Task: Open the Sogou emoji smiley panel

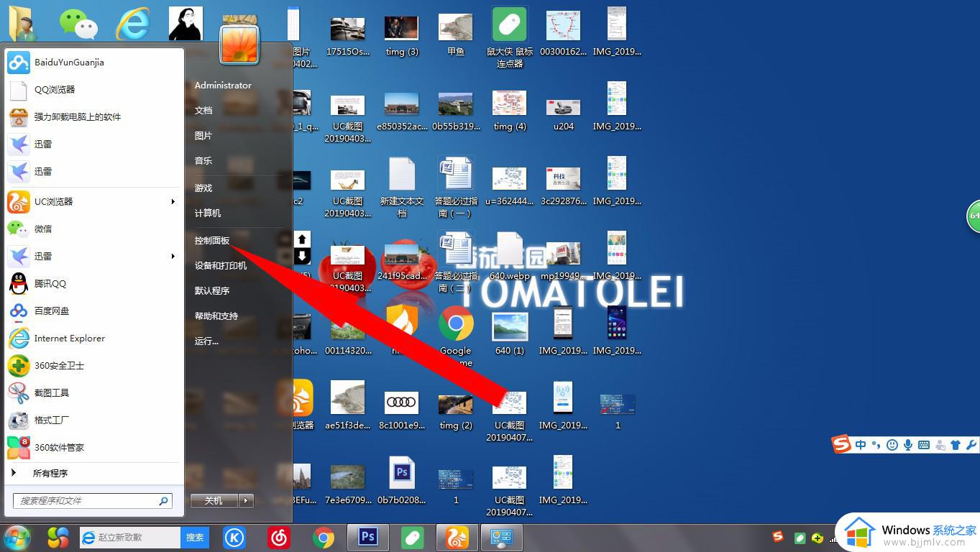Action: pos(892,445)
